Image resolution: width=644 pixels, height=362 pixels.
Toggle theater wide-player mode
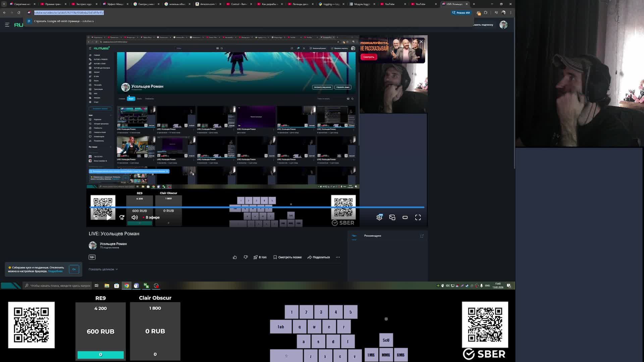[405, 218]
